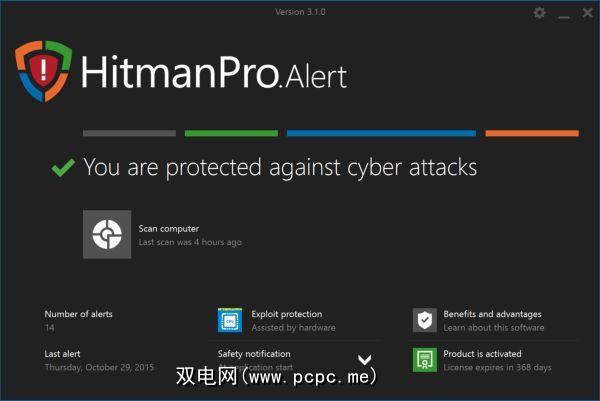This screenshot has width=600, height=401.
Task: Click the Product is activated text
Action: [482, 353]
